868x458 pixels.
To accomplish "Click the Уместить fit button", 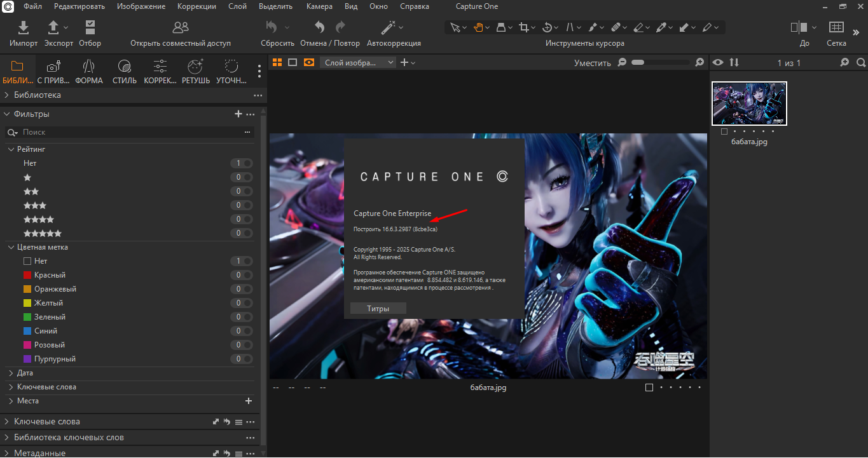I will [592, 63].
